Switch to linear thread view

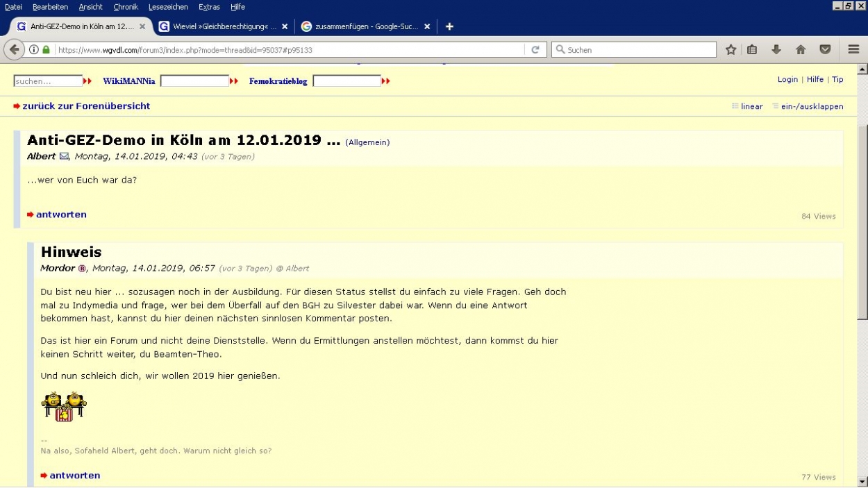click(751, 107)
